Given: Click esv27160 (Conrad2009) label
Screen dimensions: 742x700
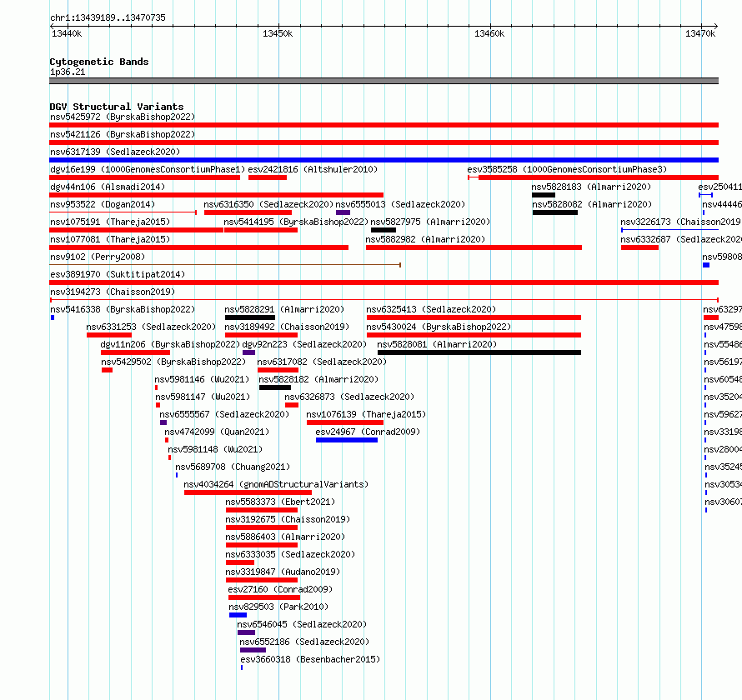Looking at the screenshot, I should (280, 589).
